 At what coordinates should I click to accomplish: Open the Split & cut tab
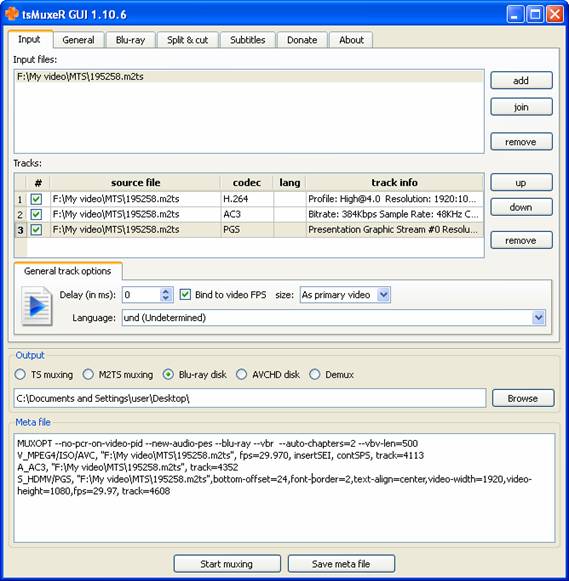coord(187,40)
